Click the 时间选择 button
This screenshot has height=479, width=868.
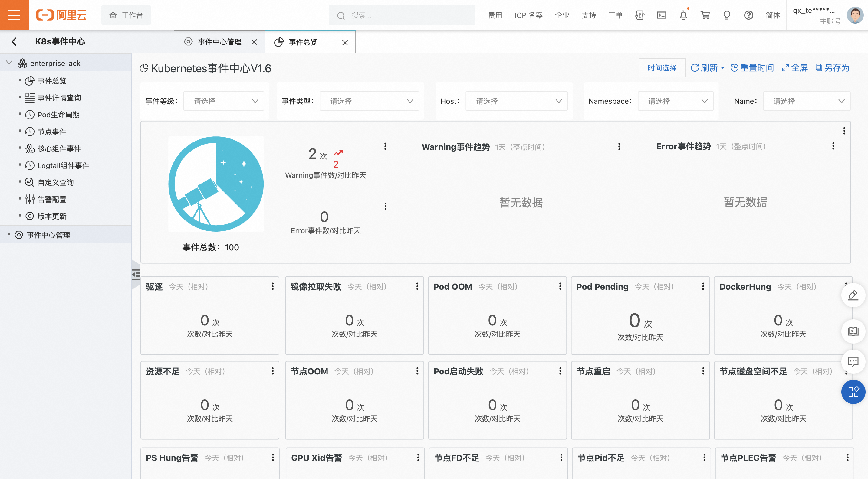(x=662, y=68)
